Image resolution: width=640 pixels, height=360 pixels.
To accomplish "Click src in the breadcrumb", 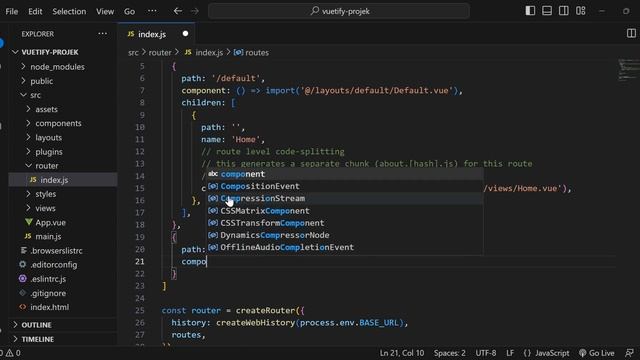I will click(133, 52).
